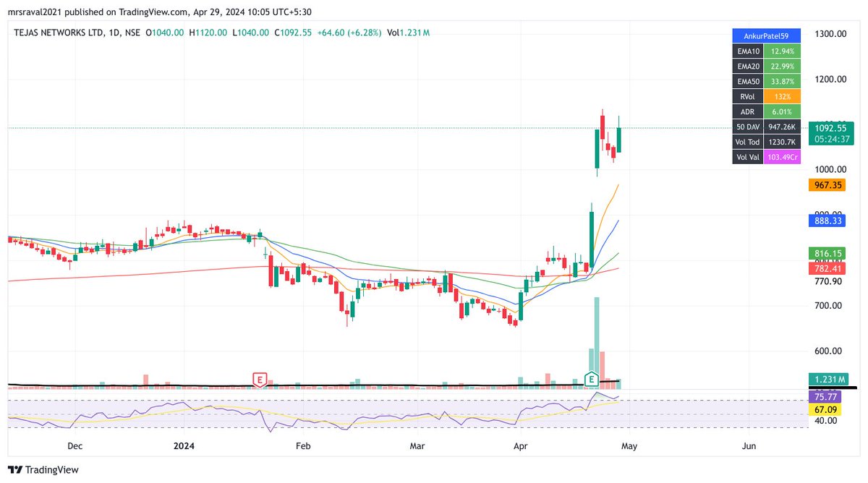The height and width of the screenshot is (483, 868).
Task: Click the EMA20 label cell
Action: (748, 66)
